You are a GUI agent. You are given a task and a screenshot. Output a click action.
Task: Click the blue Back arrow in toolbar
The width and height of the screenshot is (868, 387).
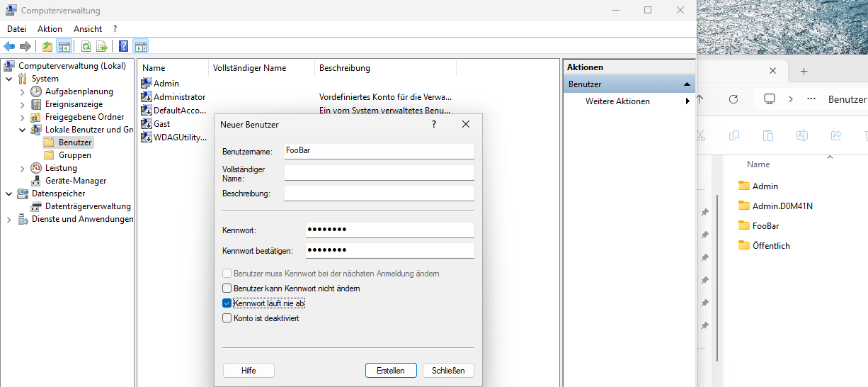click(x=9, y=47)
